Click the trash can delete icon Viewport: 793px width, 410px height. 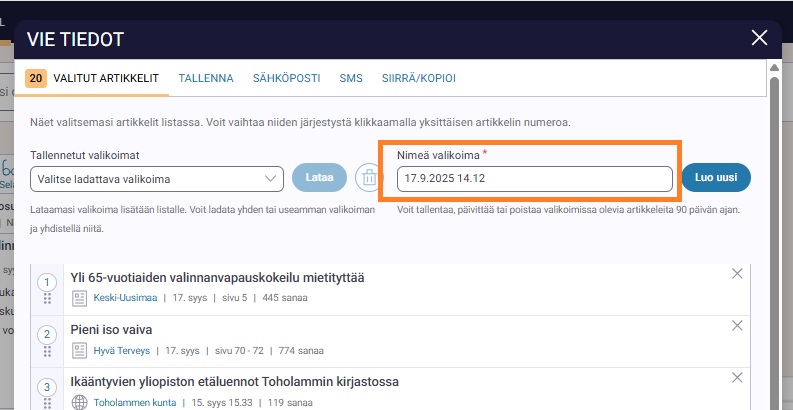point(369,178)
